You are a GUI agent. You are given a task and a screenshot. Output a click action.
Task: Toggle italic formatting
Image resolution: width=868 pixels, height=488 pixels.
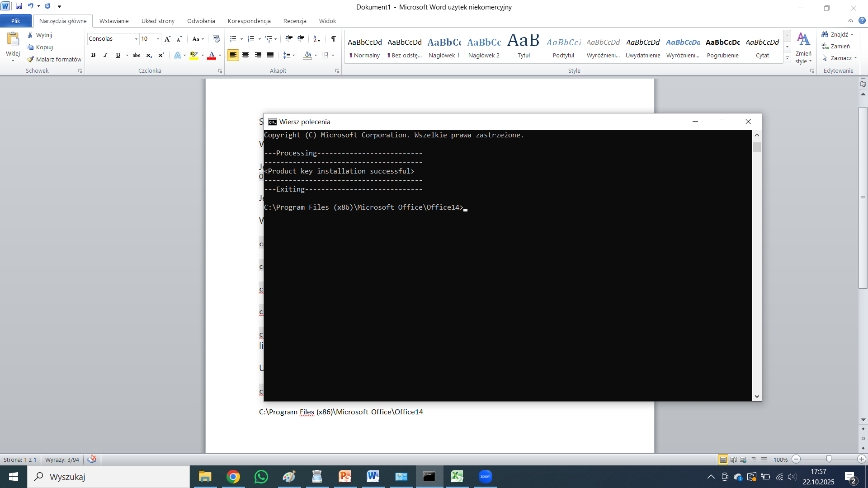click(105, 55)
